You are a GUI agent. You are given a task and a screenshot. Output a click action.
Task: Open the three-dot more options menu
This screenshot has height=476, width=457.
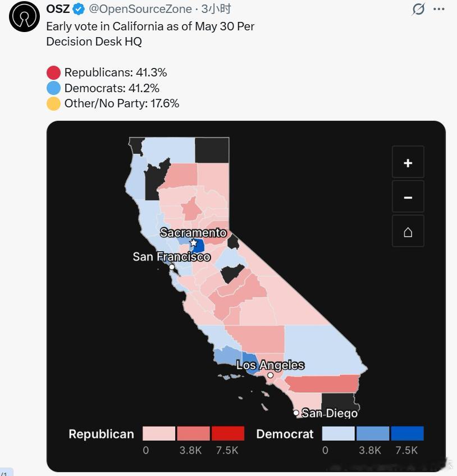(x=439, y=9)
